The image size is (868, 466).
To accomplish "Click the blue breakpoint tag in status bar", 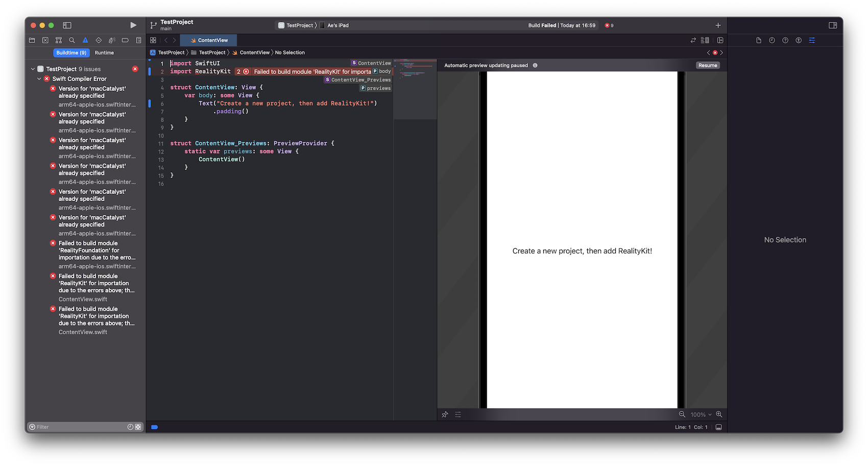I will tap(154, 427).
